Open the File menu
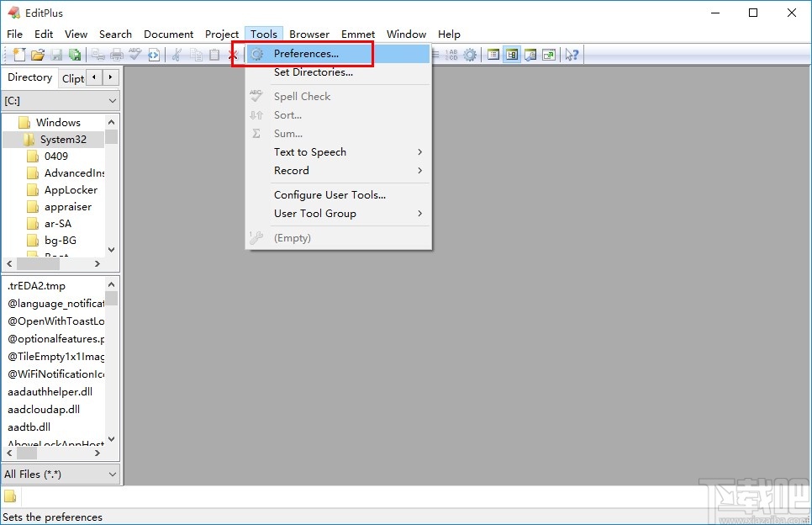 click(x=14, y=34)
